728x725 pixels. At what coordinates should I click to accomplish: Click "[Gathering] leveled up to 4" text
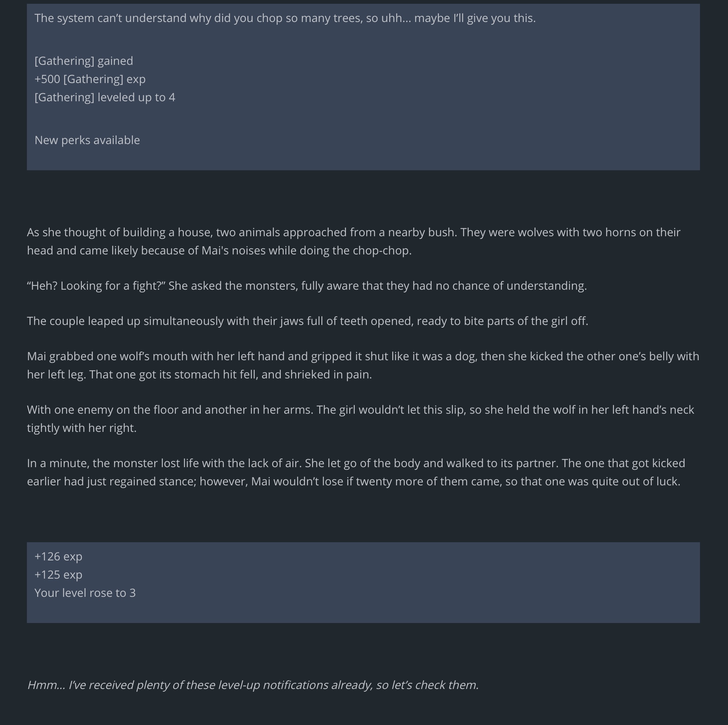105,97
